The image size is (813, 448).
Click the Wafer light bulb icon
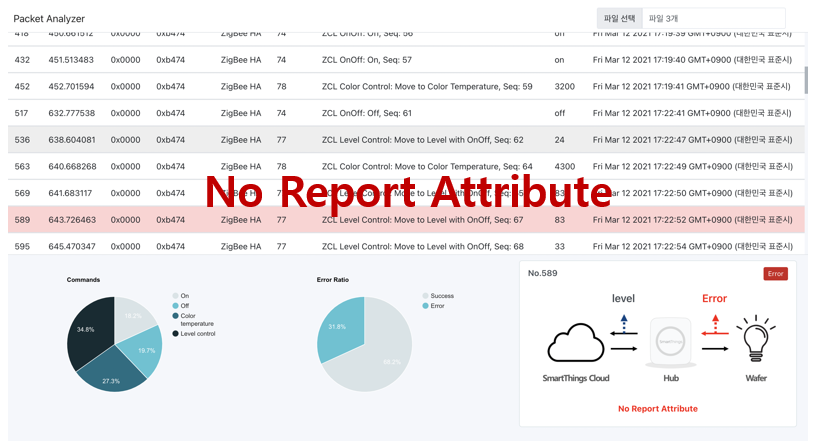tap(756, 338)
